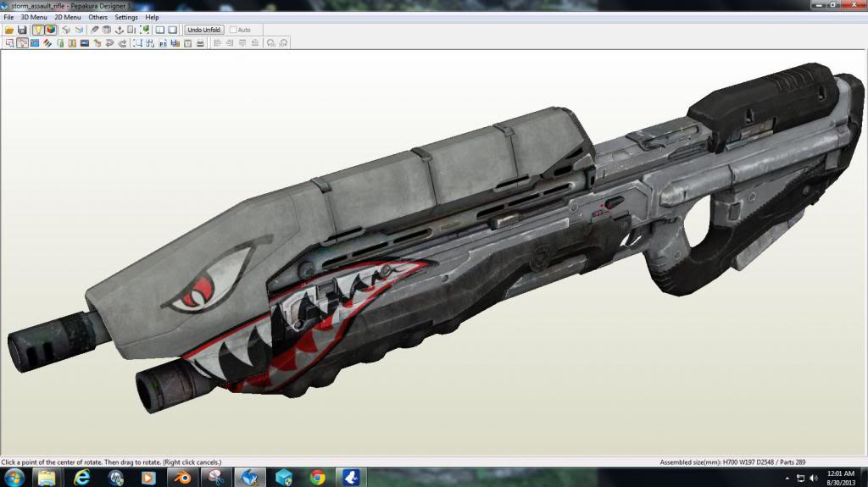
Task: Click the green cylinder icon in second toolbar
Action: pos(60,43)
